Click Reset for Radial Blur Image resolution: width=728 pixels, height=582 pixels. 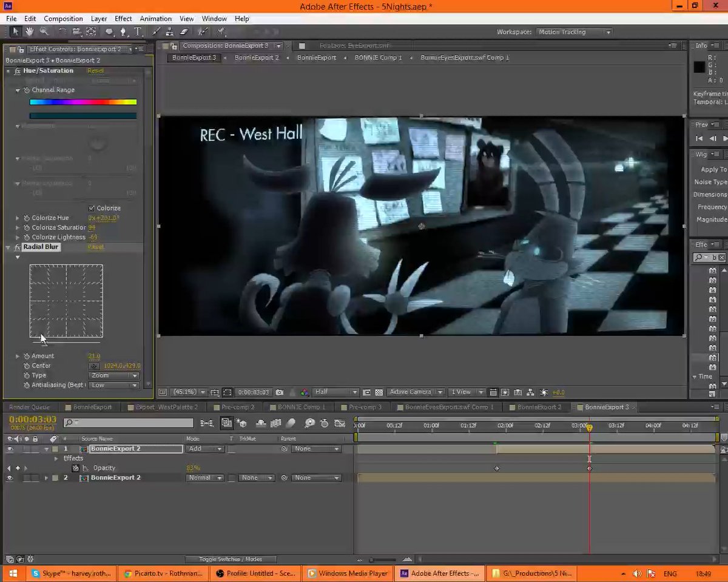click(95, 247)
